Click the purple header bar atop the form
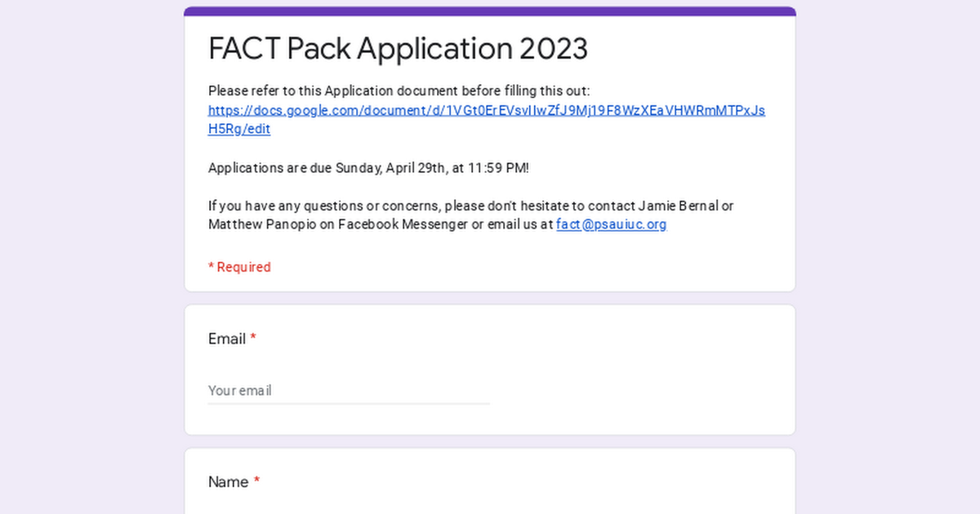Viewport: 980px width, 514px height. click(490, 11)
